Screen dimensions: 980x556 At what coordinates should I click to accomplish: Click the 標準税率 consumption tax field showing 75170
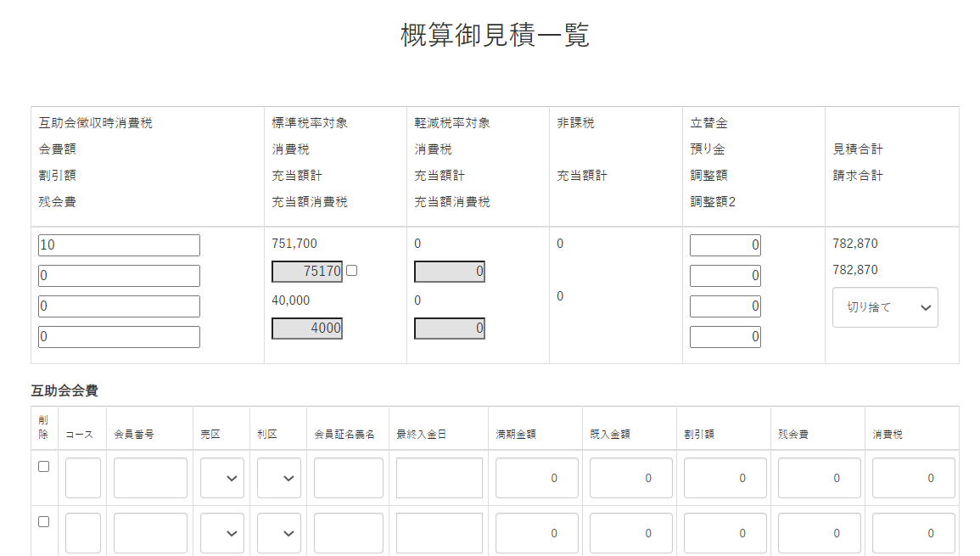pos(307,272)
